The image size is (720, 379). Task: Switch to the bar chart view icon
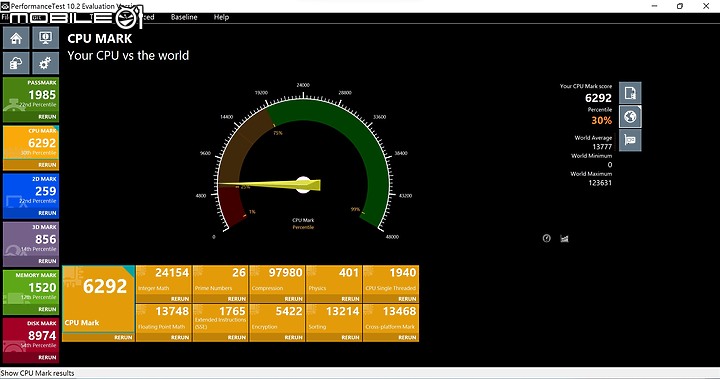point(564,238)
